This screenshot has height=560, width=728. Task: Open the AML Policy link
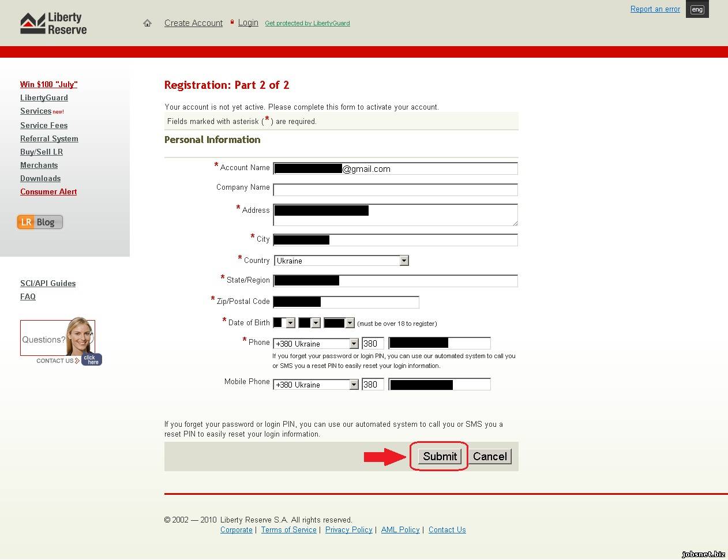pos(400,529)
